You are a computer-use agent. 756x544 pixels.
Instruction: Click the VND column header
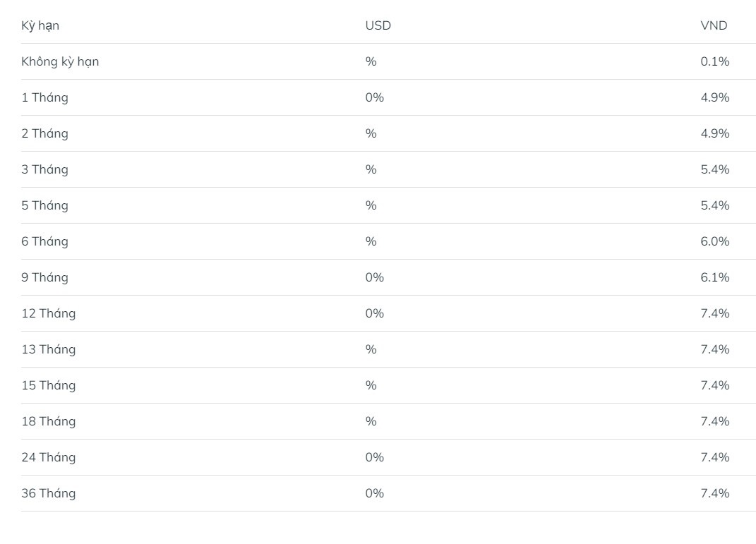pos(714,25)
